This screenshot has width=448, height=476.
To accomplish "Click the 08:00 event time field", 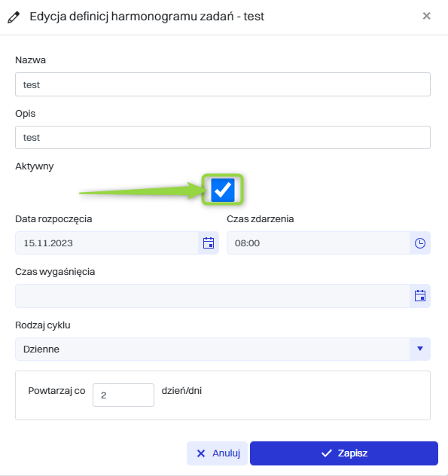I will click(318, 243).
